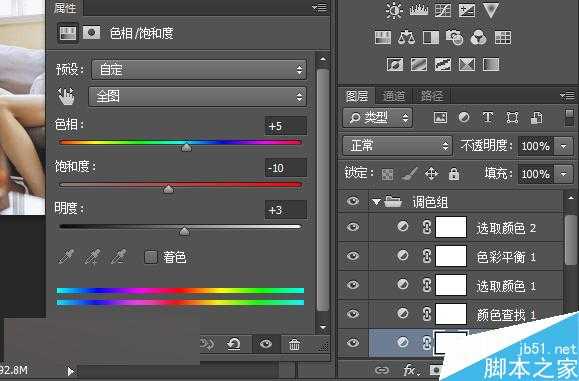Add a Threshold adjustment
Image resolution: width=579 pixels, height=381 pixels.
point(443,65)
